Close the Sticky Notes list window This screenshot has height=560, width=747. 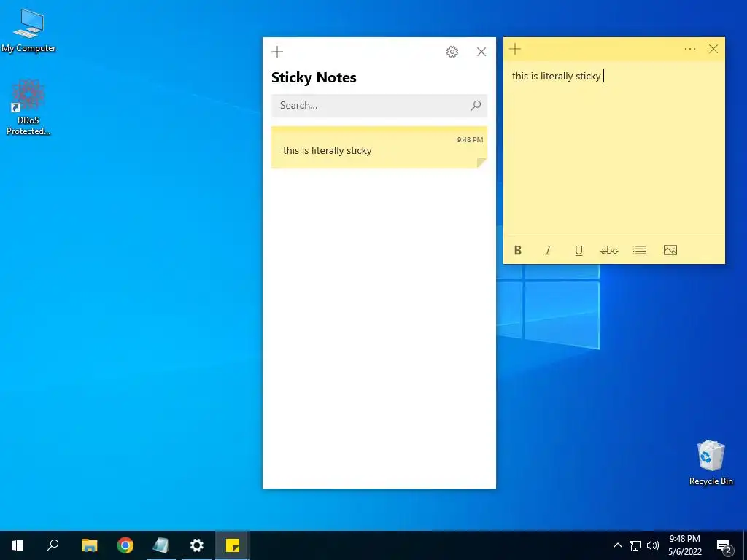[481, 52]
